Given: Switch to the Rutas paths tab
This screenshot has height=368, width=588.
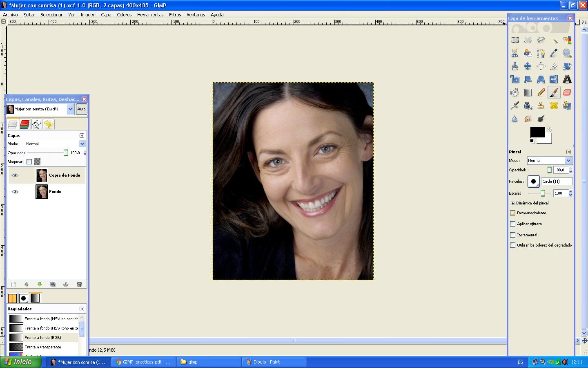Looking at the screenshot, I should point(37,124).
